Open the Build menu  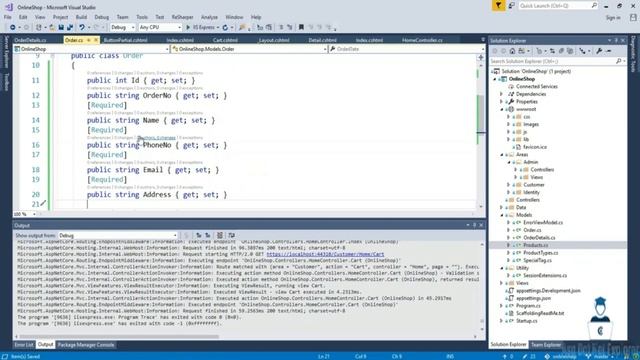(81, 17)
